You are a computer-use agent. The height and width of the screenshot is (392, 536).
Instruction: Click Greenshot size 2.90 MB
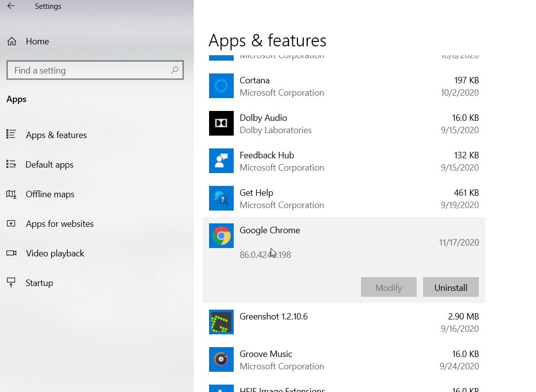pyautogui.click(x=464, y=317)
